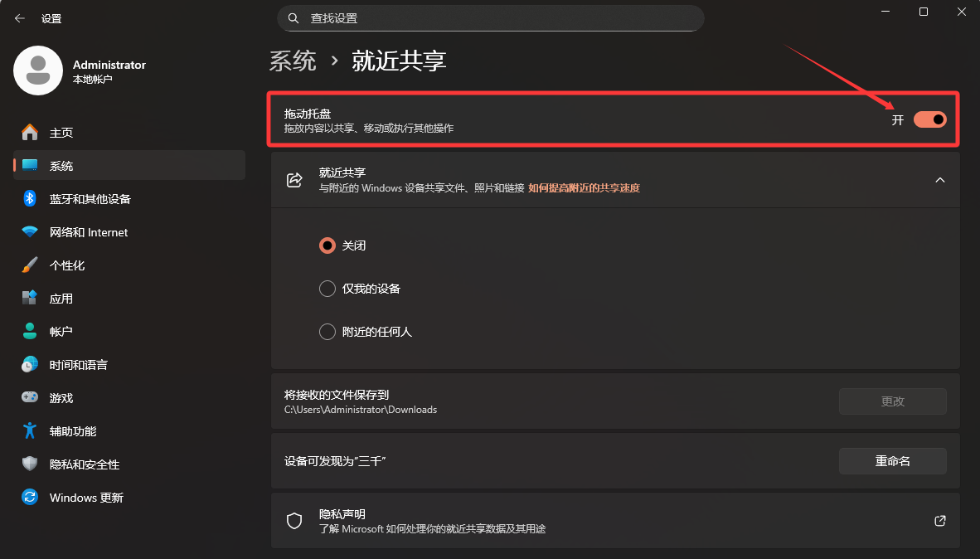Image resolution: width=980 pixels, height=559 pixels.
Task: Click the Accessibility (辅助功能) icon
Action: 30,431
